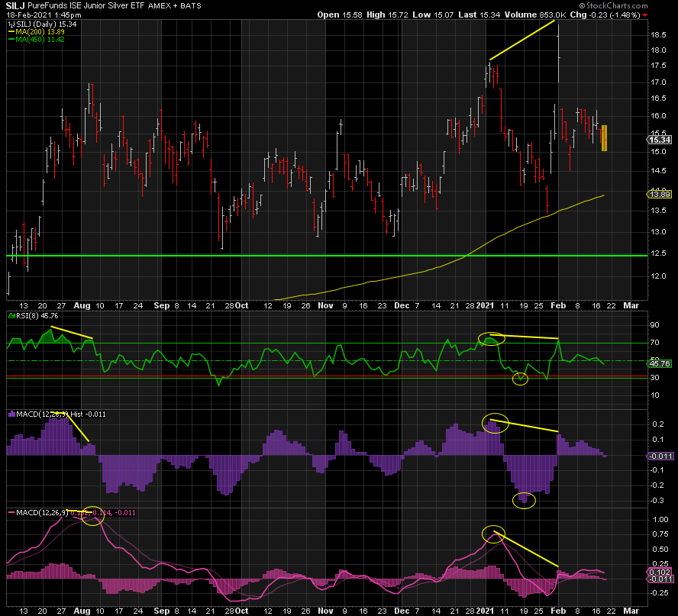Click the pink line marker beside MACD(12,26,9)
Viewport: 678px width, 616px height.
pos(11,513)
